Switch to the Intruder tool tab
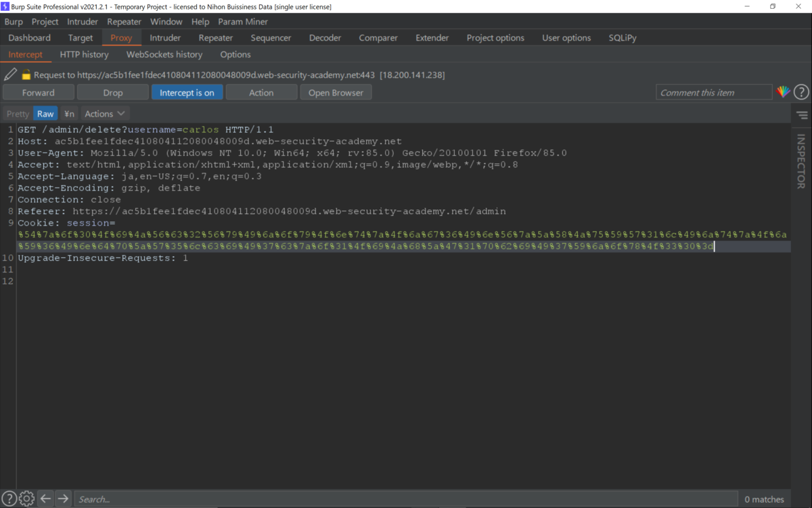 point(165,38)
